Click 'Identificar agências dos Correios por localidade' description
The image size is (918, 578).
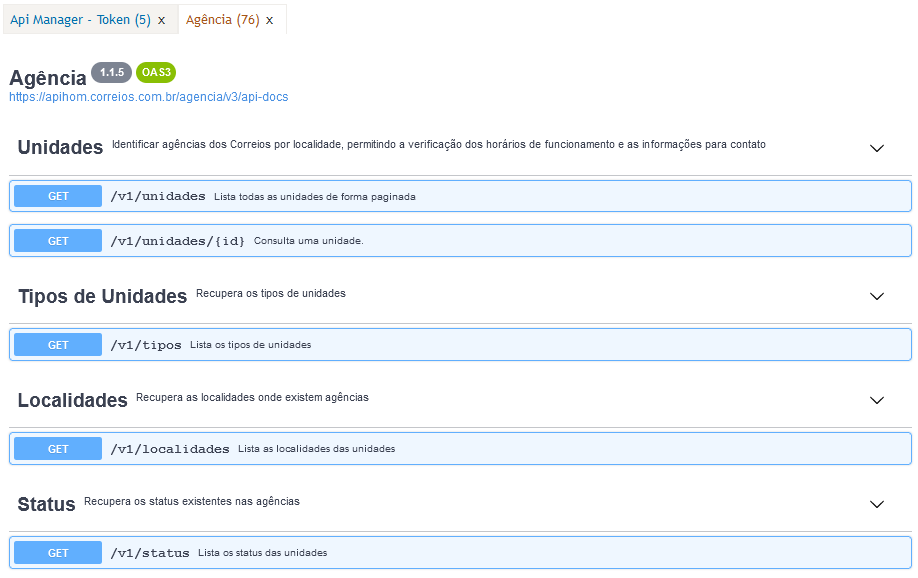coord(439,145)
